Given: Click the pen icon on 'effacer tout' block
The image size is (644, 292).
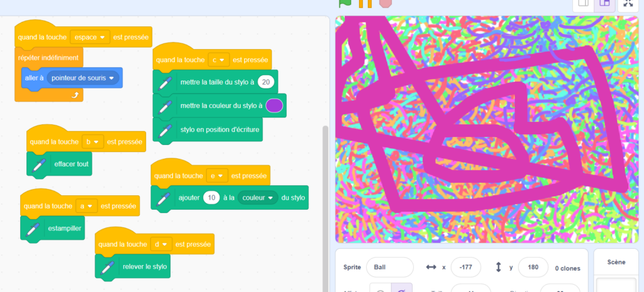Looking at the screenshot, I should (x=38, y=165).
